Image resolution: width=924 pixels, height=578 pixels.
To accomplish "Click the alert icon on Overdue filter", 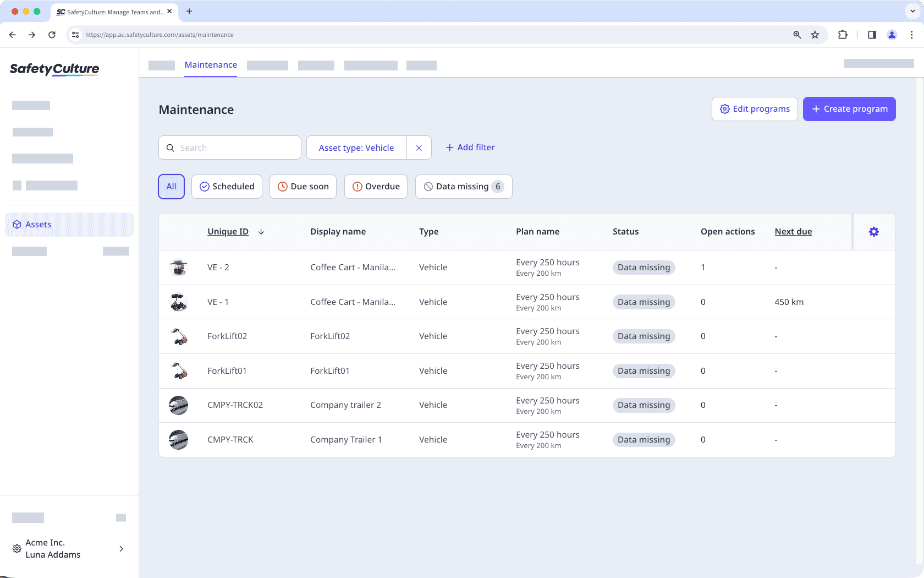I will 356,187.
